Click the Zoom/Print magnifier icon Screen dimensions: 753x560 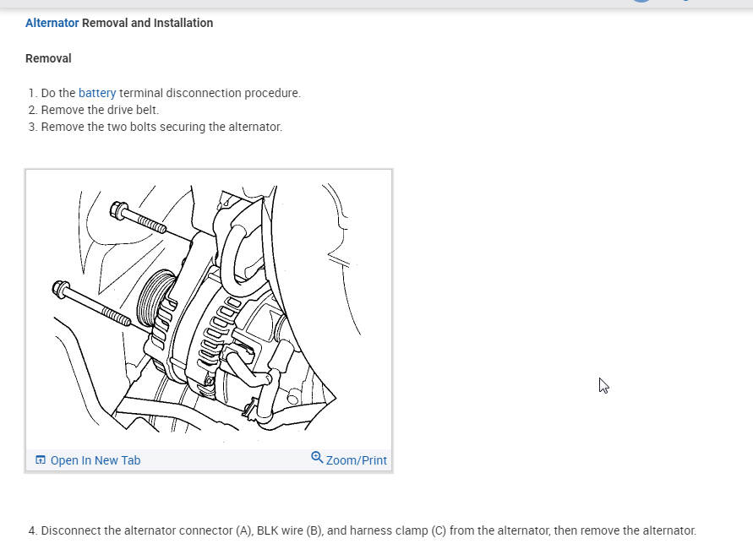click(317, 457)
